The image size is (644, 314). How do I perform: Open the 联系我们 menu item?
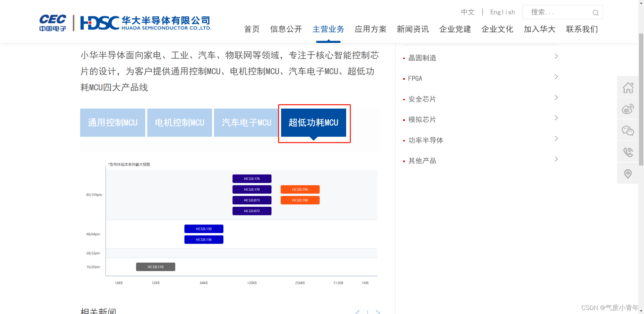tap(582, 29)
